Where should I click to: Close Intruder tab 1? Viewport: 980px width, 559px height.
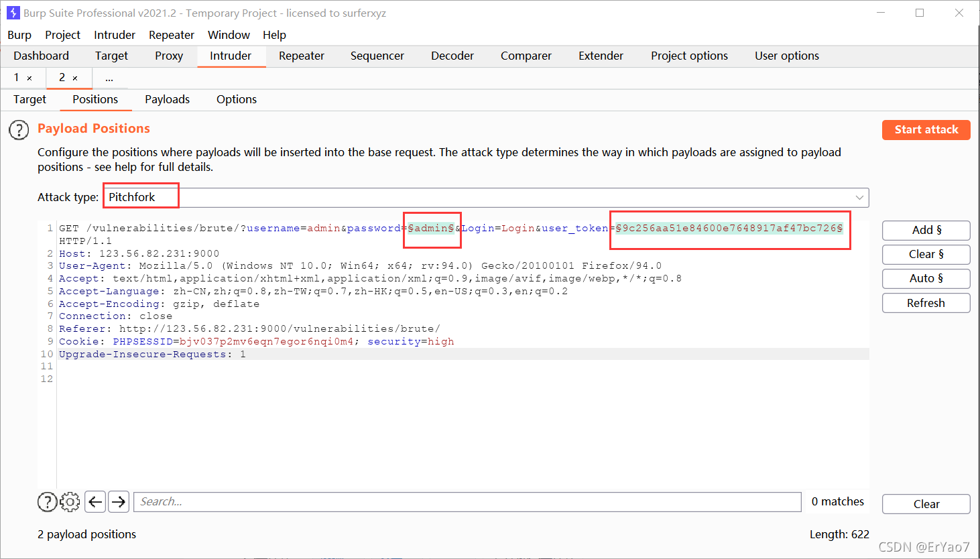coord(29,78)
